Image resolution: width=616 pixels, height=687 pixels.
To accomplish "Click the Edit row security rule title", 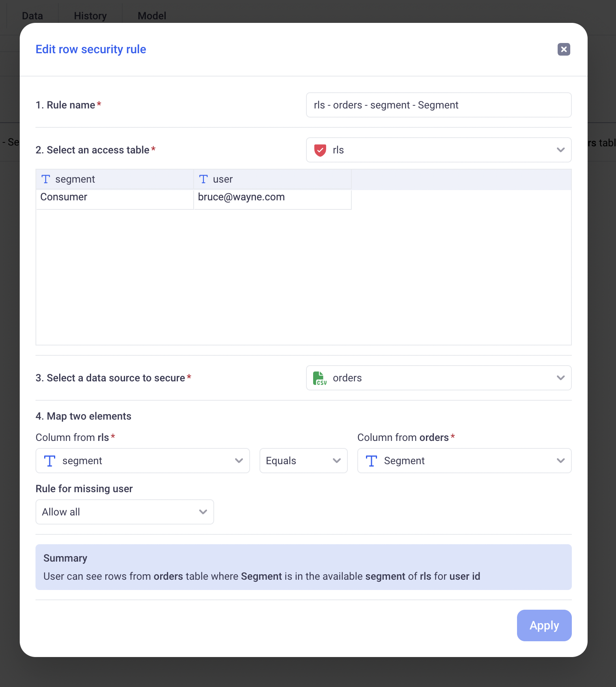I will click(91, 49).
